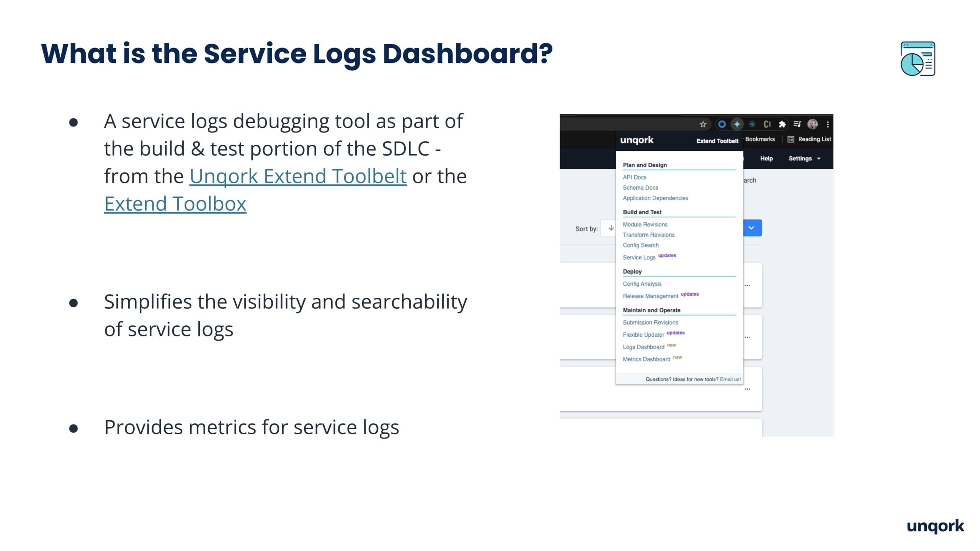Click the teal circular extension icon
The height and width of the screenshot is (551, 980).
[752, 124]
